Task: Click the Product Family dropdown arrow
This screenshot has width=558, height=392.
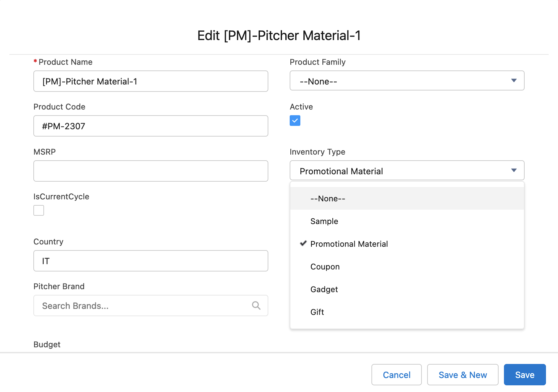Action: tap(514, 81)
